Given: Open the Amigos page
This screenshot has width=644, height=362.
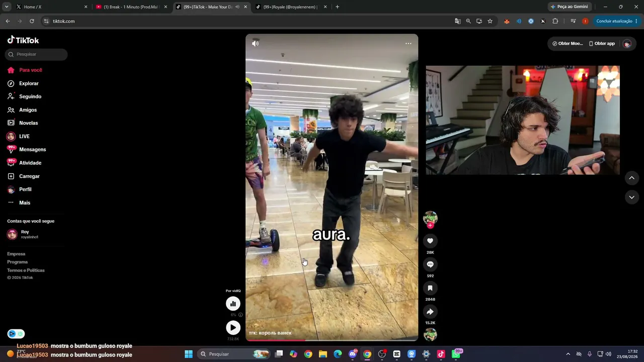Looking at the screenshot, I should tap(22, 110).
